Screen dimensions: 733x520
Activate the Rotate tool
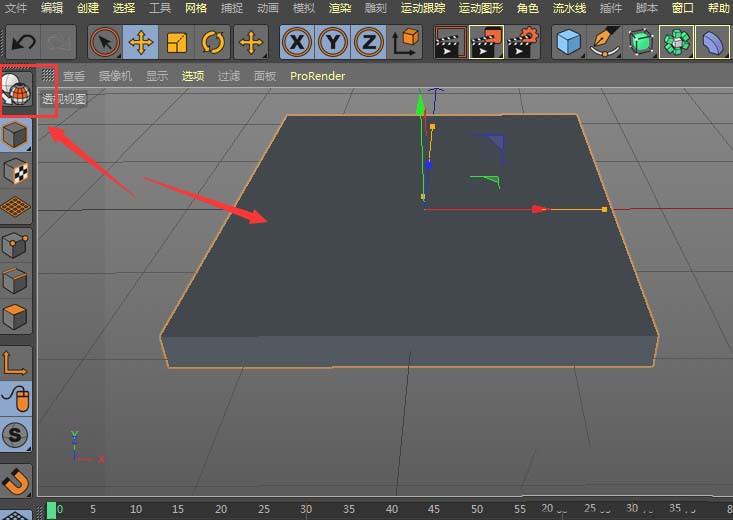click(213, 43)
